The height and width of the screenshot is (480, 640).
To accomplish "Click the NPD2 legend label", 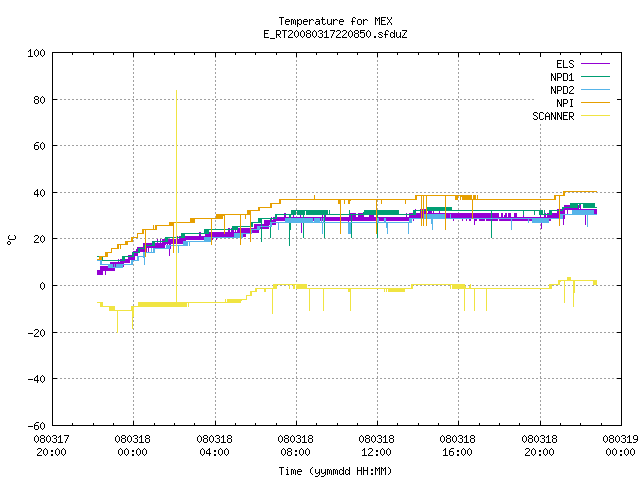I will tap(562, 90).
